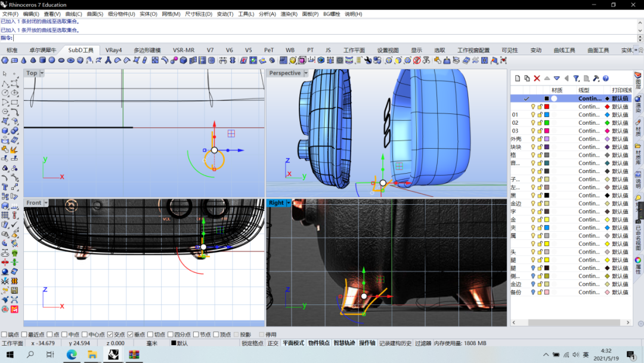644x363 pixels.
Task: Uncheck the 交点 (intersection) osnap checkbox
Action: [x=110, y=335]
